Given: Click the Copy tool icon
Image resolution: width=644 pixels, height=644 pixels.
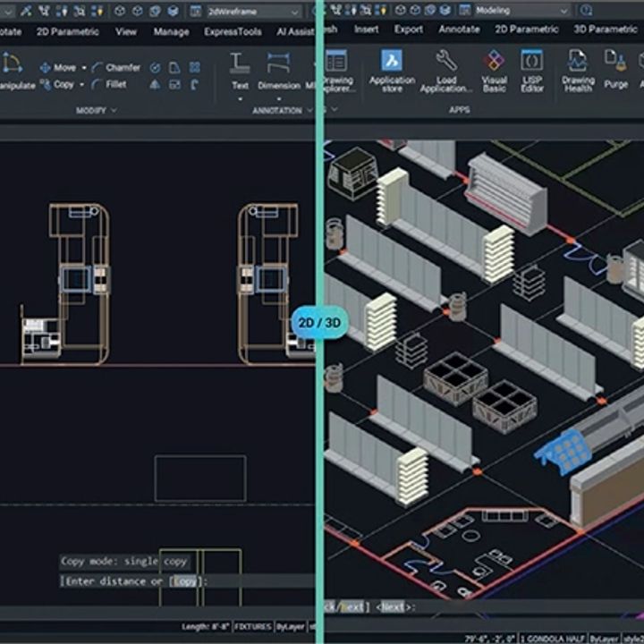Looking at the screenshot, I should (x=46, y=85).
